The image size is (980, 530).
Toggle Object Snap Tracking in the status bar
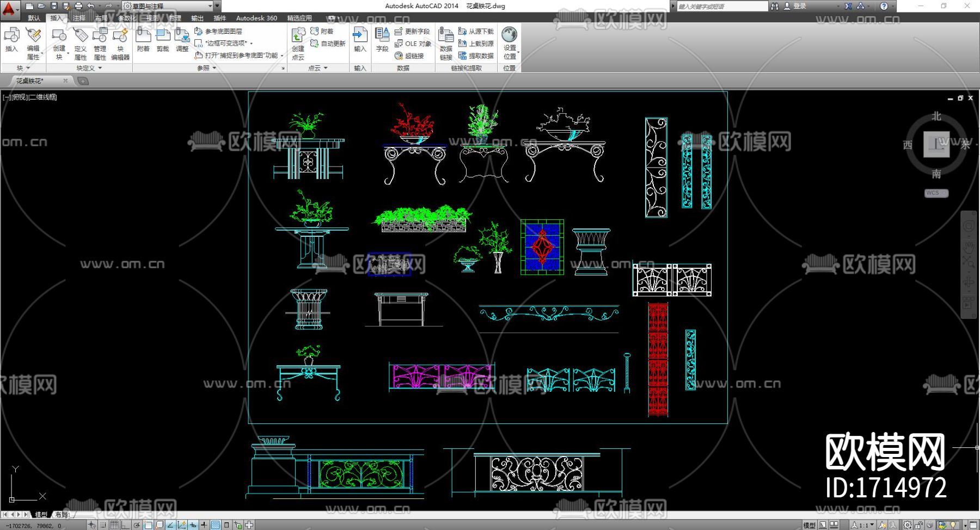(x=170, y=525)
